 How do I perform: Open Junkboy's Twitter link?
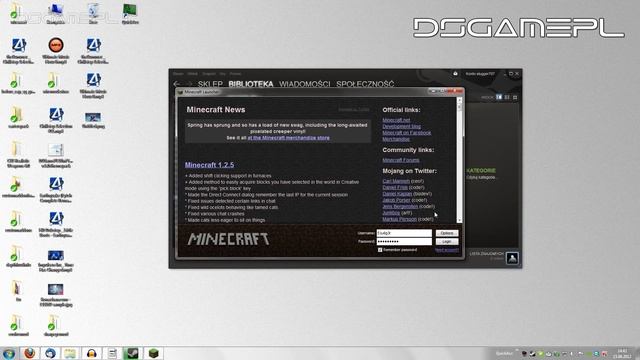point(391,213)
